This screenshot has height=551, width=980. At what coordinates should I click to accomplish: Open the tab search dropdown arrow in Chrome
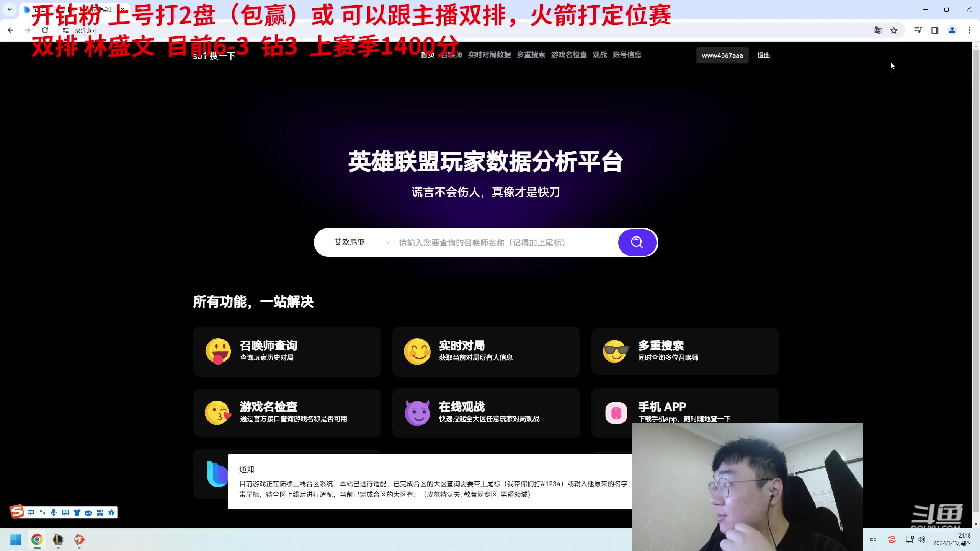[x=10, y=9]
